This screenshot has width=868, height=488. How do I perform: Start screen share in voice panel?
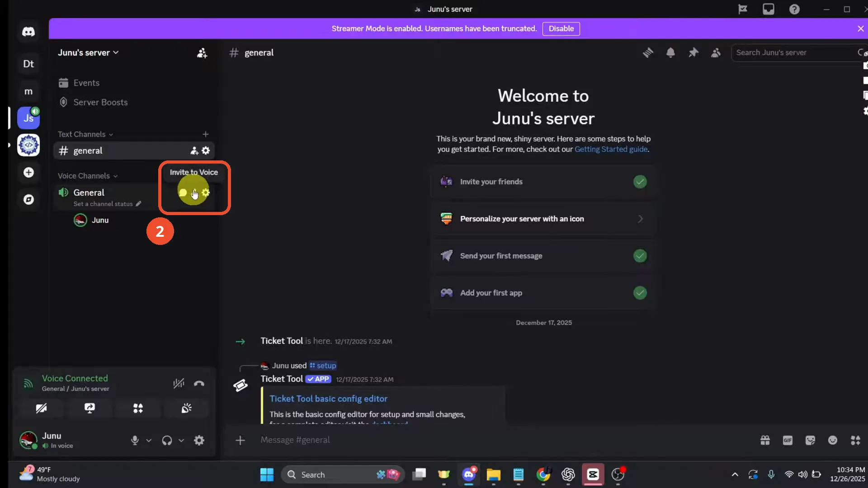pos(90,408)
